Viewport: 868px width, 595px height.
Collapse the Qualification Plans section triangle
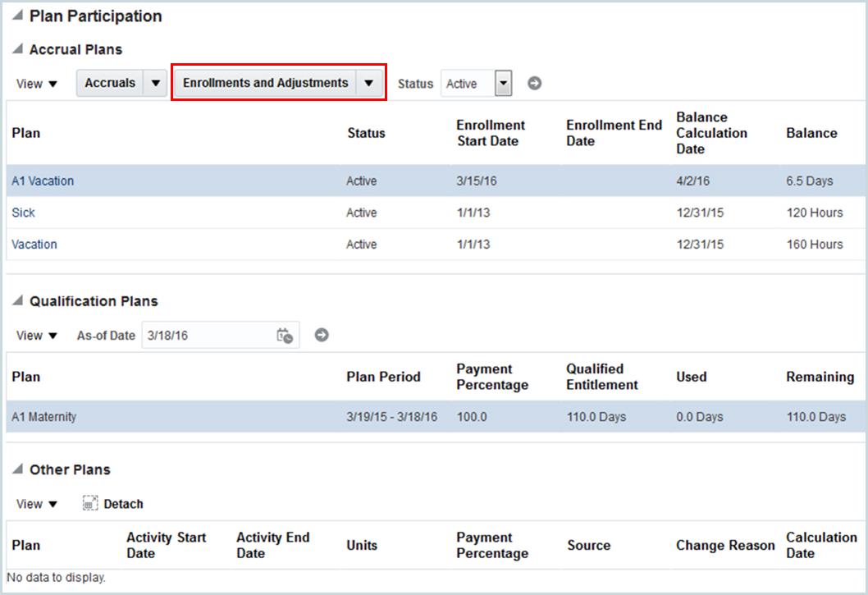tap(16, 301)
